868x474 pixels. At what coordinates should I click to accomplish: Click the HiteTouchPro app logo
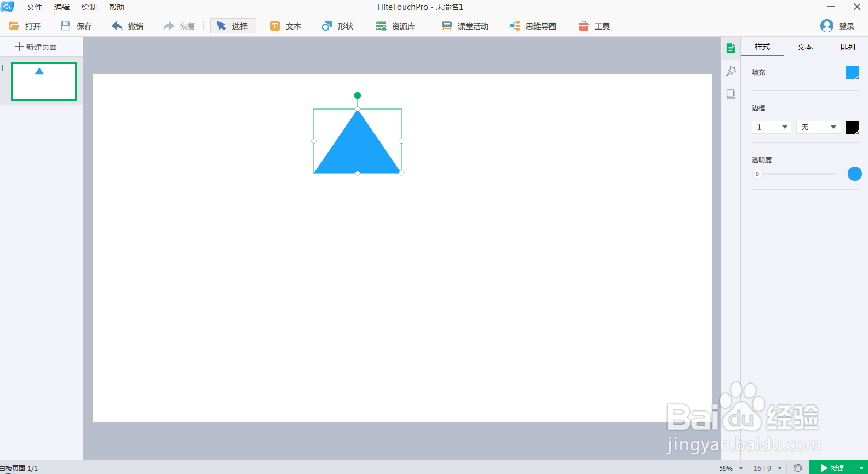pos(7,7)
